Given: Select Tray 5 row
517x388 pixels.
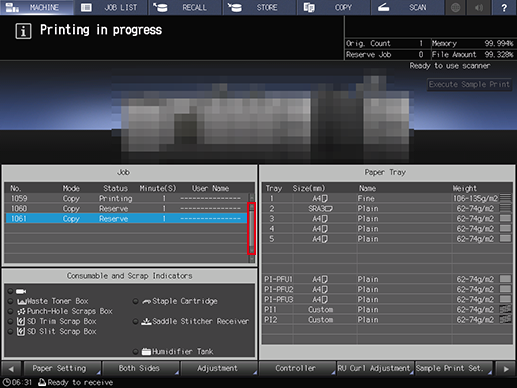Looking at the screenshot, I should [387, 239].
